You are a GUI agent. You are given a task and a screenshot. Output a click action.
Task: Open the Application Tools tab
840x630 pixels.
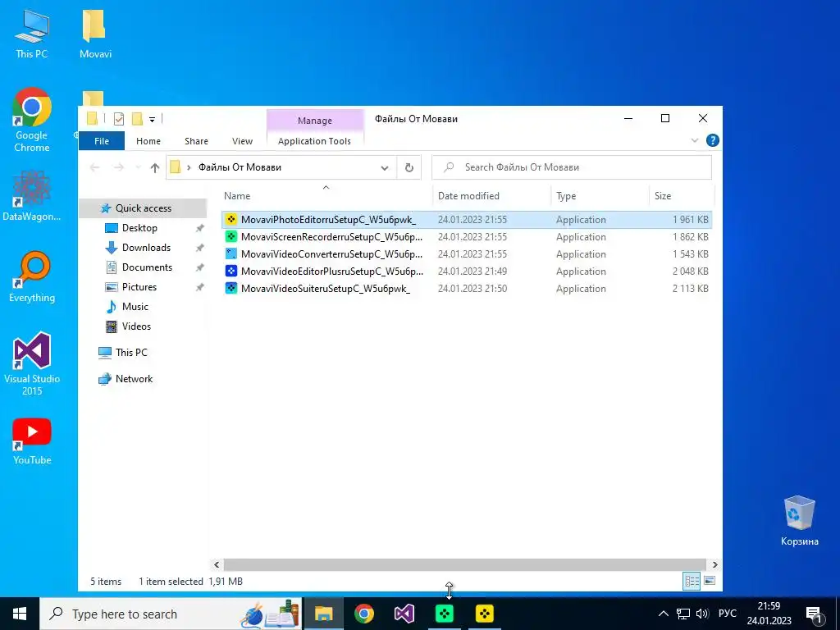314,141
